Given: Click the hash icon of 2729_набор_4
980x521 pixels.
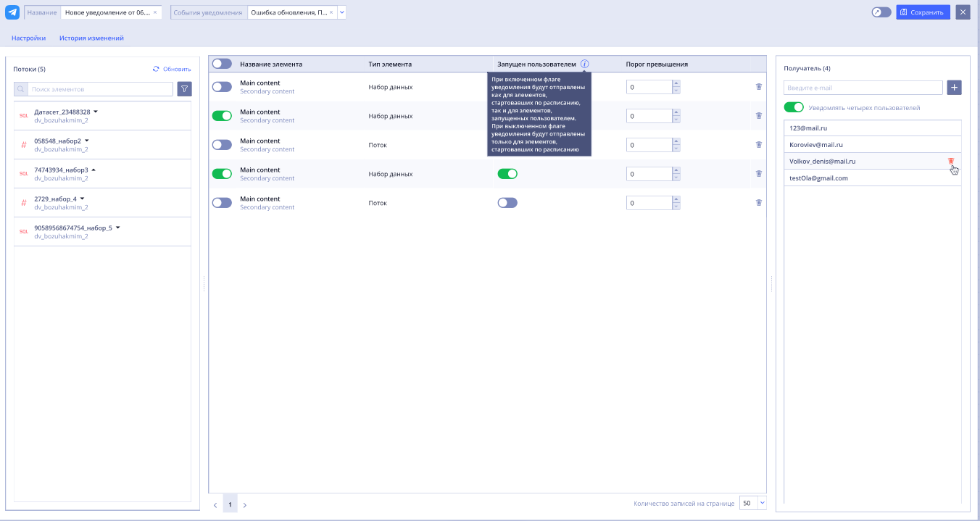Looking at the screenshot, I should coord(23,203).
